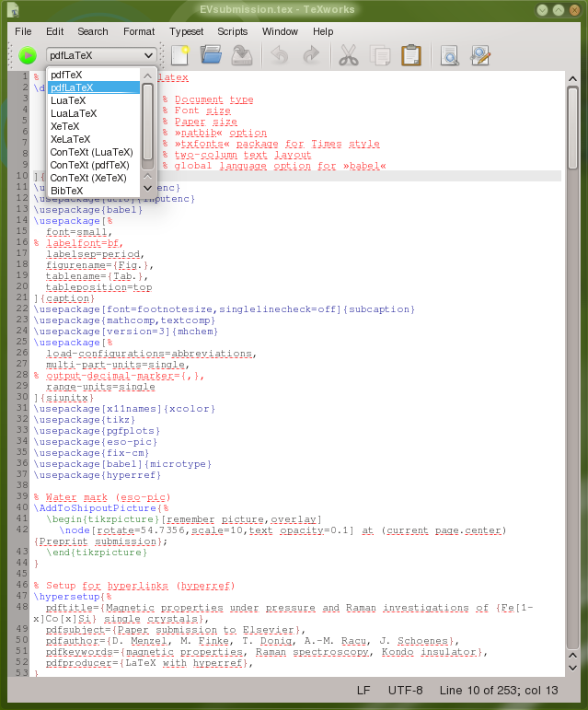Open the Format menu
Image resolution: width=588 pixels, height=710 pixels.
pos(139,31)
